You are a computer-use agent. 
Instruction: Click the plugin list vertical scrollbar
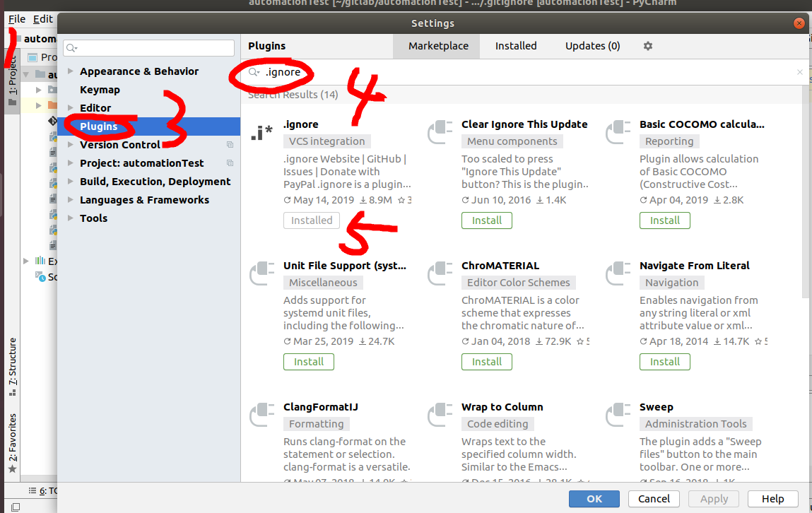805,191
